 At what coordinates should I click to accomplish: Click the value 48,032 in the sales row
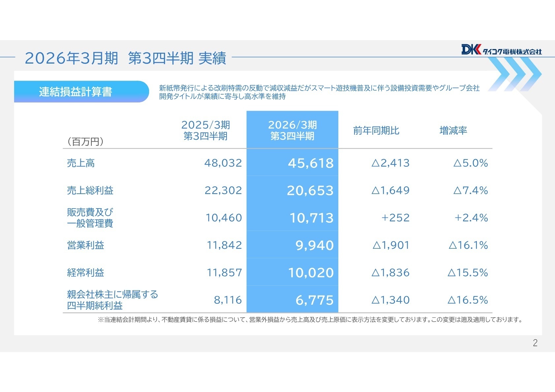click(x=223, y=163)
